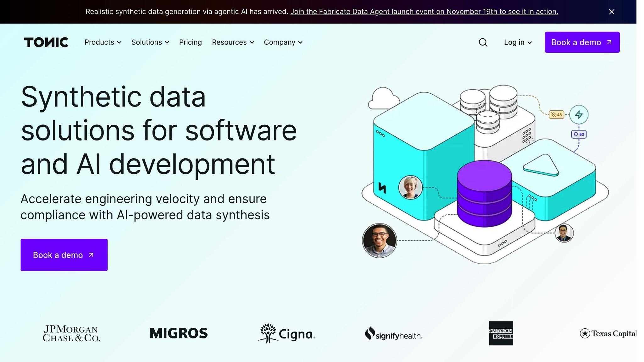The image size is (644, 362).
Task: Open the search icon in the navigation bar
Action: [x=483, y=42]
